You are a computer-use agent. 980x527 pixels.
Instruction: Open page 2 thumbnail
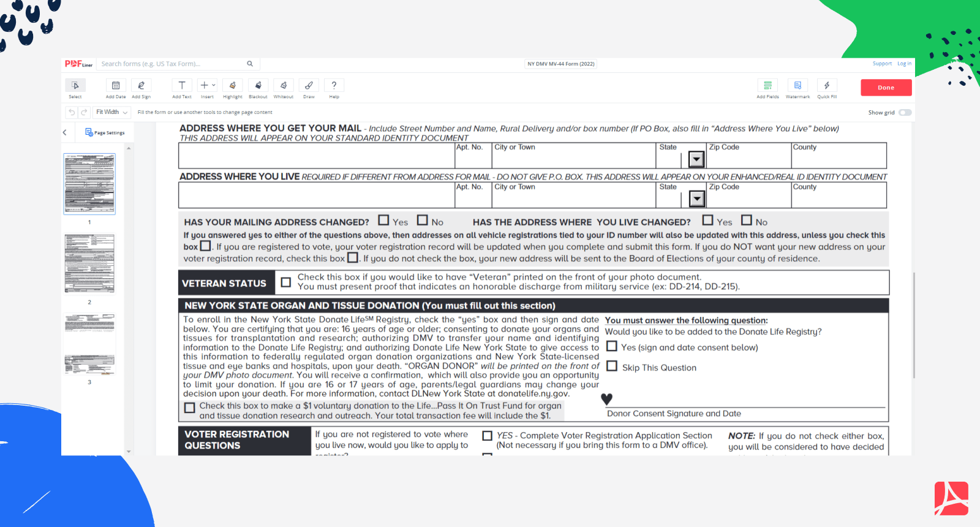[89, 263]
